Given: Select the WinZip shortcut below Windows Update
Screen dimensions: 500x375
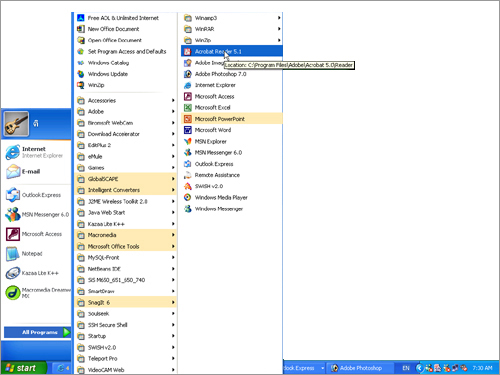Looking at the screenshot, I should tap(125, 85).
